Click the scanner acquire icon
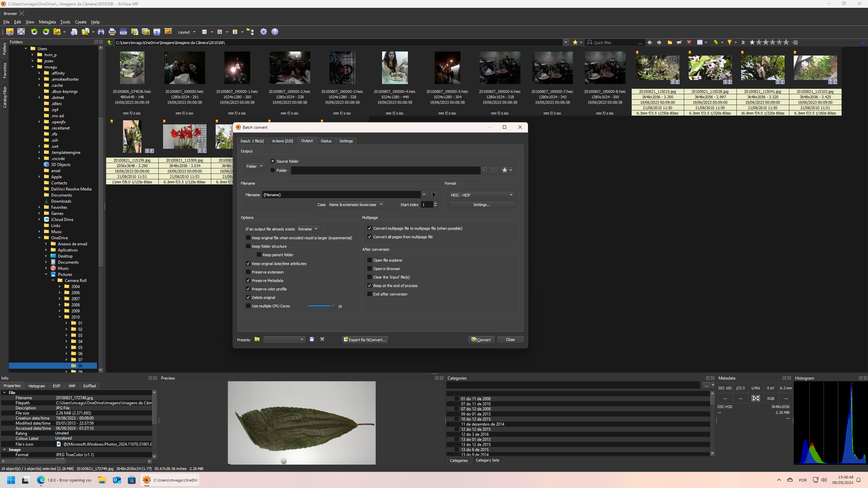 click(x=123, y=32)
